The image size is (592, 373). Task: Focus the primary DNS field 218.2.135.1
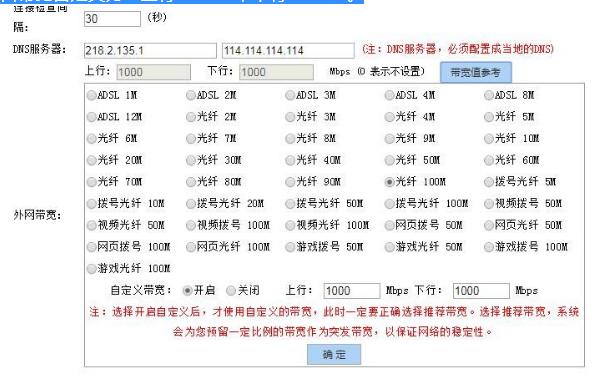point(150,50)
